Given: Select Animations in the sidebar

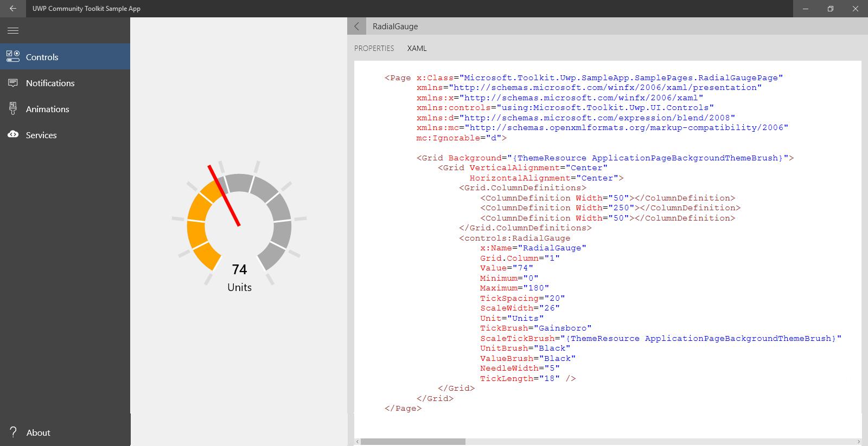Looking at the screenshot, I should pos(65,109).
